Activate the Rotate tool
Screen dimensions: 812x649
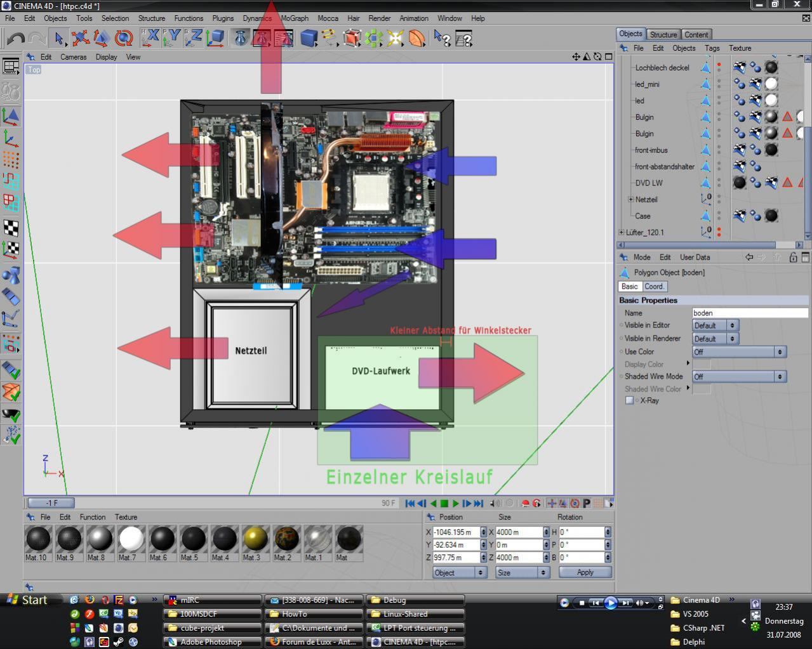123,38
